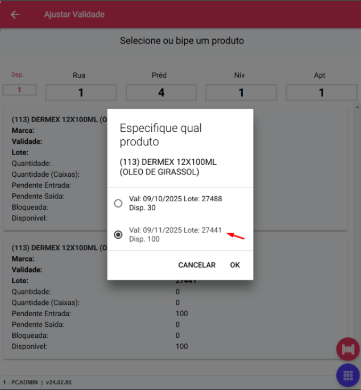Click CANCELAR in the dialog
Image resolution: width=361 pixels, height=390 pixels.
click(197, 265)
